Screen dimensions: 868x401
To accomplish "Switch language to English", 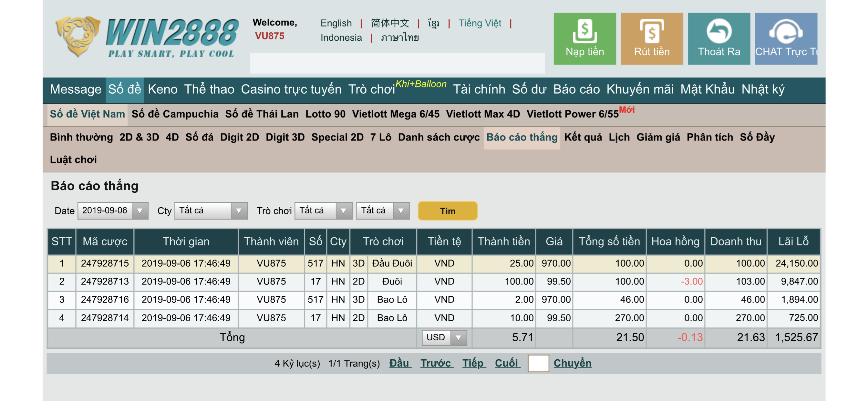I will coord(336,23).
